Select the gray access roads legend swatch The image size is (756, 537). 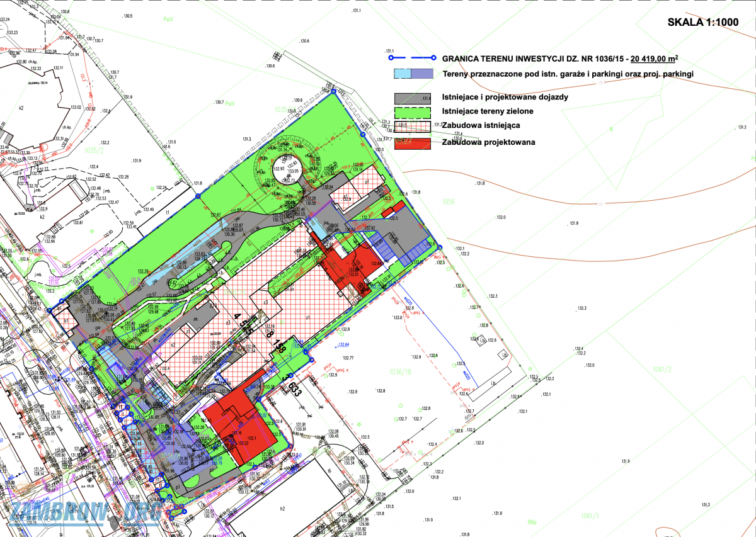click(412, 98)
